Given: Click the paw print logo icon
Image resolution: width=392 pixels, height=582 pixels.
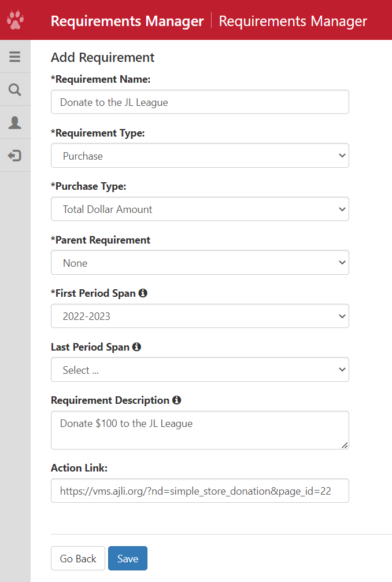Looking at the screenshot, I should tap(15, 21).
